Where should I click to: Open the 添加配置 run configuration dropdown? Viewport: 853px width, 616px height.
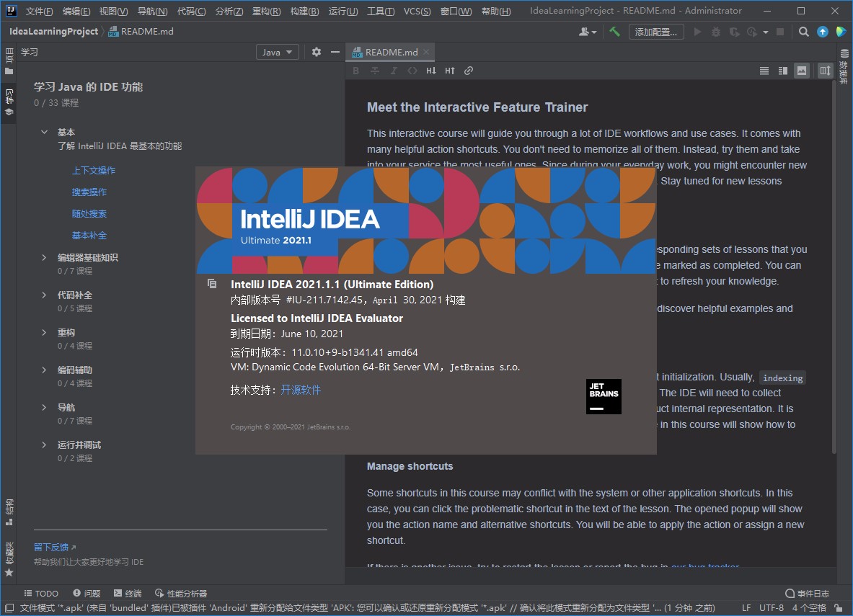pos(657,32)
